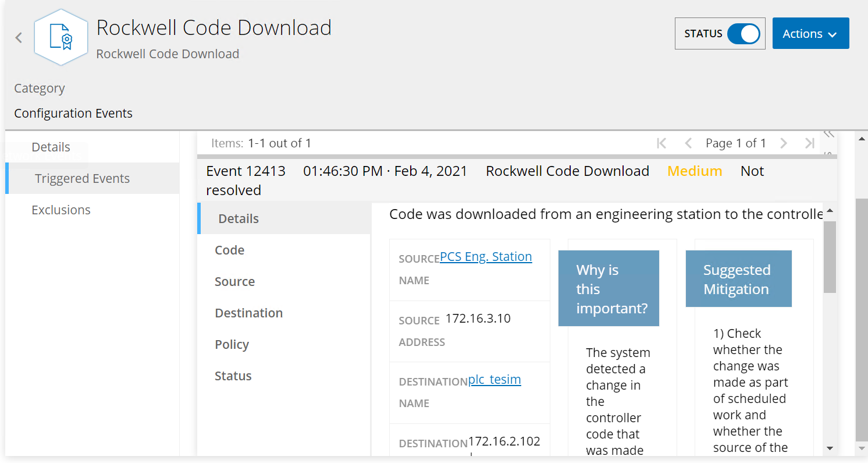
Task: Click Items 1-1 out of 1 counter
Action: pos(261,143)
